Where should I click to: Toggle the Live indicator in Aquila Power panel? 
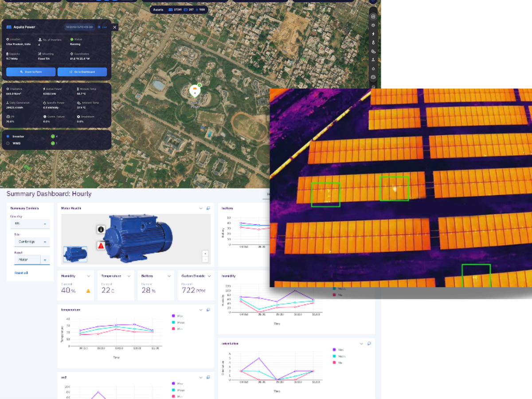(x=102, y=27)
